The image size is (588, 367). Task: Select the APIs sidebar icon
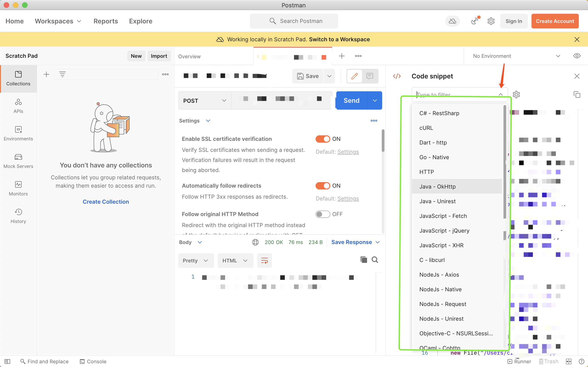18,106
